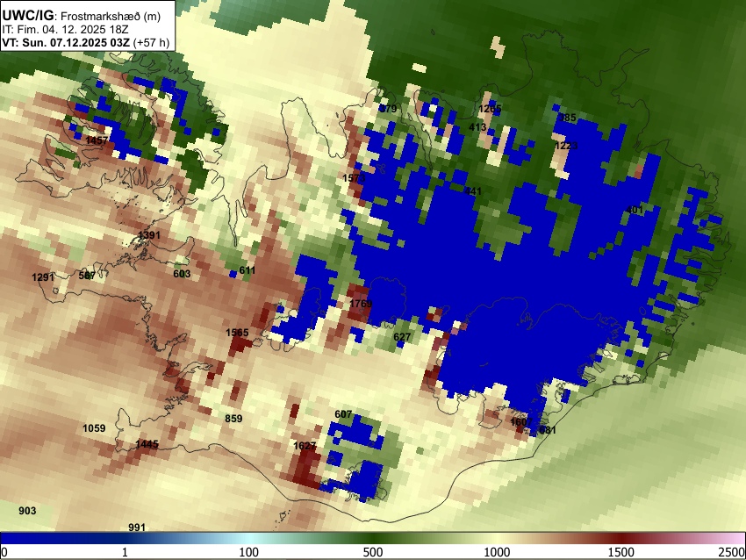Image resolution: width=746 pixels, height=560 pixels.
Task: Click the 100 label on the color scale
Action: tap(248, 552)
